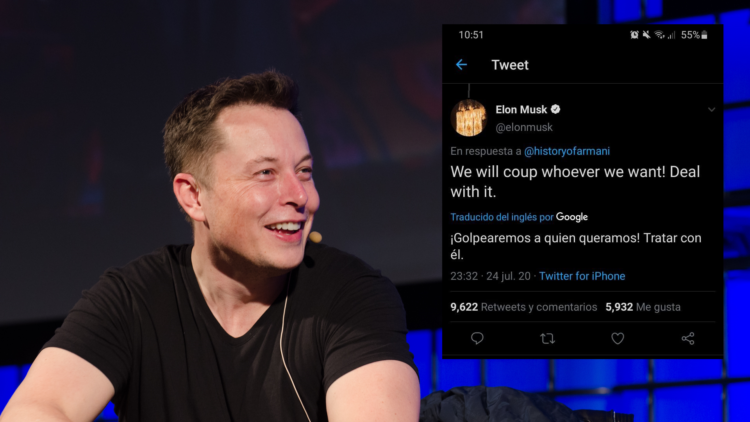Click the muted sound status icon
Viewport: 750px width, 422px height.
[x=647, y=34]
